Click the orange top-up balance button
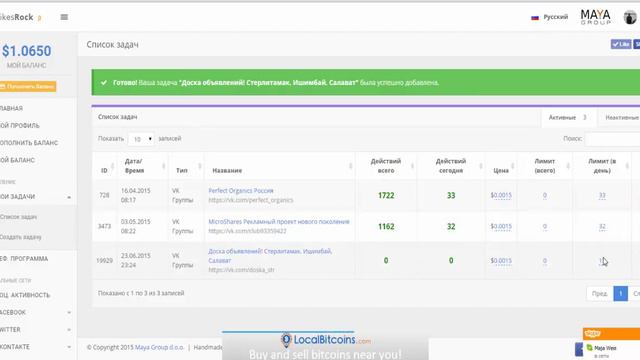 (28, 87)
